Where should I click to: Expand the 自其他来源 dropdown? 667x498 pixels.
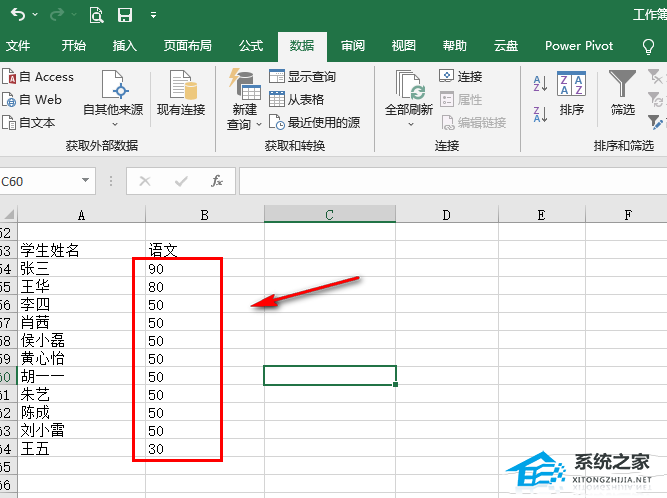coord(113,124)
